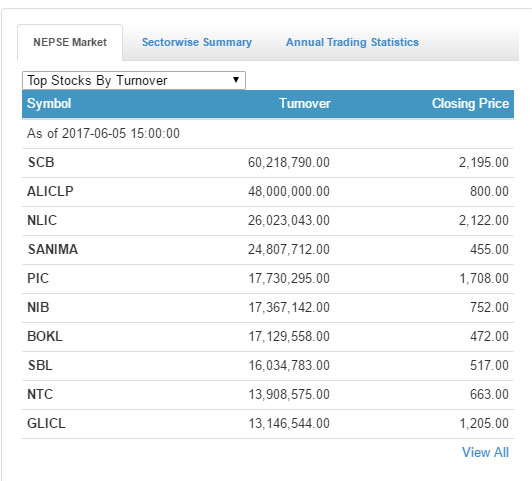Select the BOKL symbol
Screen dimensions: 532x481
coord(45,336)
